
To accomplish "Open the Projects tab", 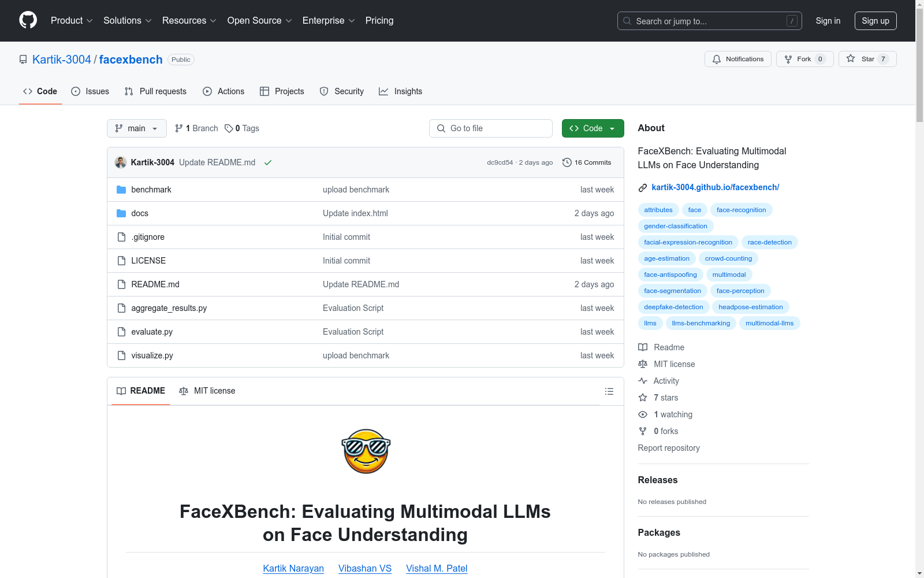I will [x=282, y=91].
